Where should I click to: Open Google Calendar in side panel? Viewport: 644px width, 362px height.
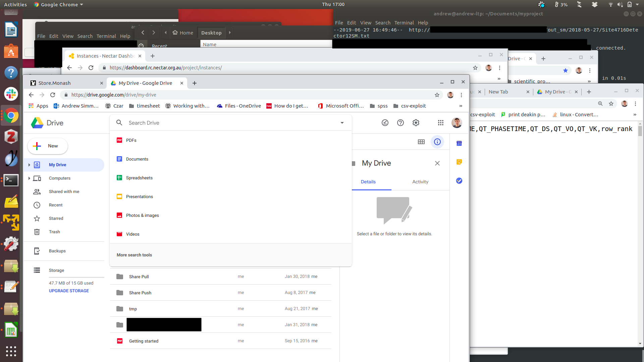click(459, 143)
